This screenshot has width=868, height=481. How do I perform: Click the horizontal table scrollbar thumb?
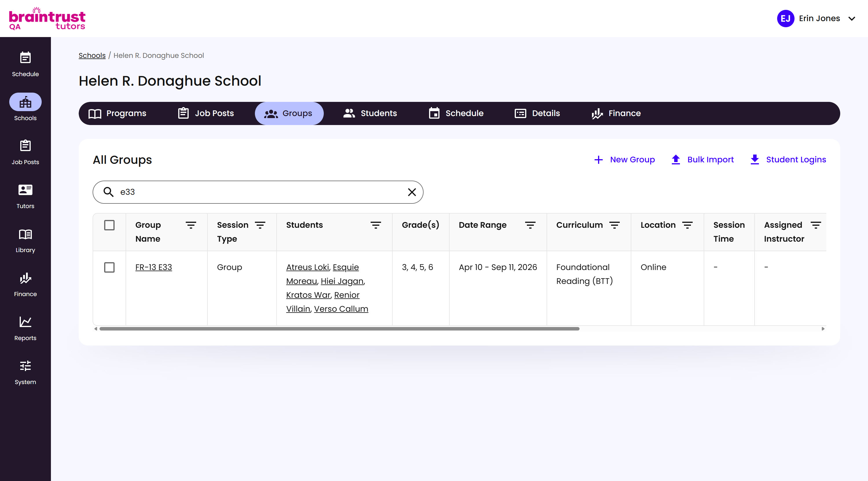point(339,329)
